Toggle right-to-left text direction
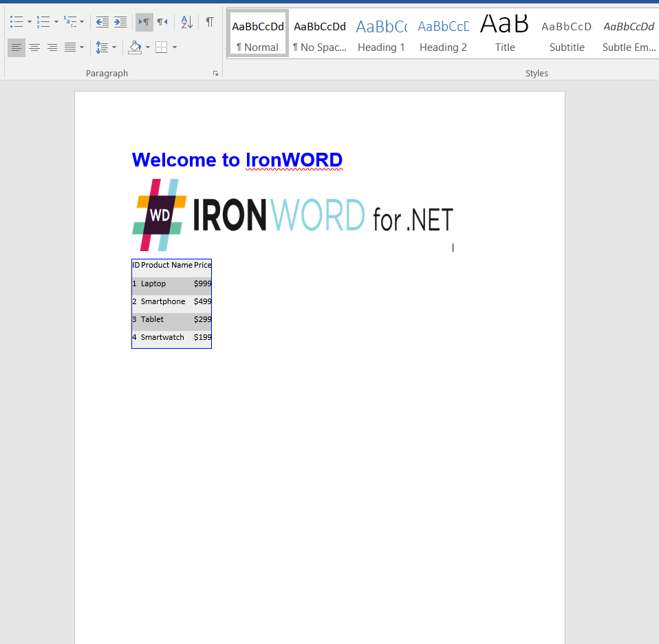The width and height of the screenshot is (659, 644). tap(162, 22)
